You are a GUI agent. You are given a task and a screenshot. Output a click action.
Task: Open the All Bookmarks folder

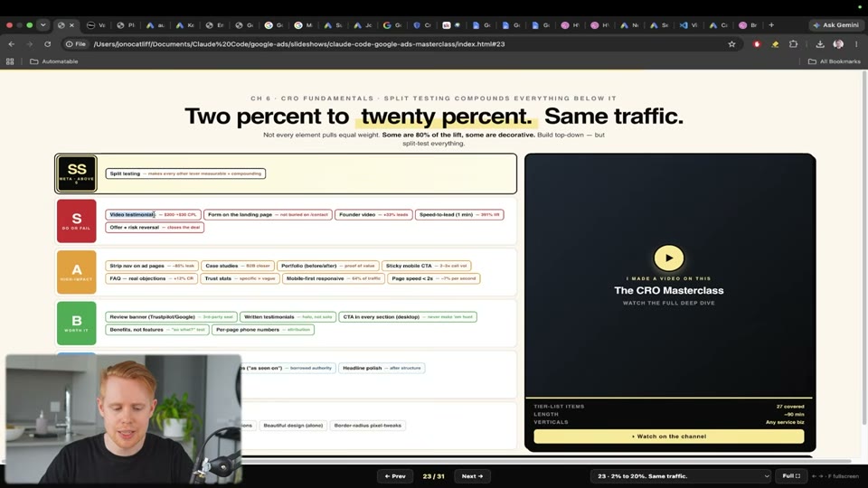point(835,61)
